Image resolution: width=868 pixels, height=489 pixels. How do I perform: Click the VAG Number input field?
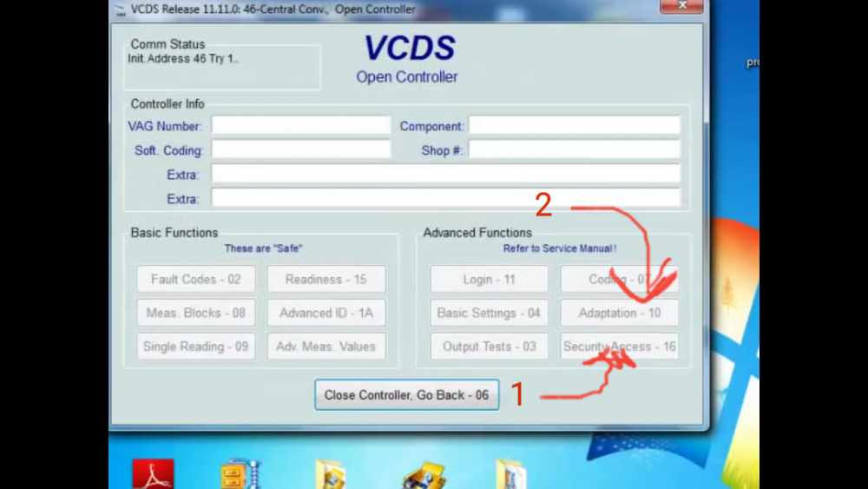pos(301,125)
